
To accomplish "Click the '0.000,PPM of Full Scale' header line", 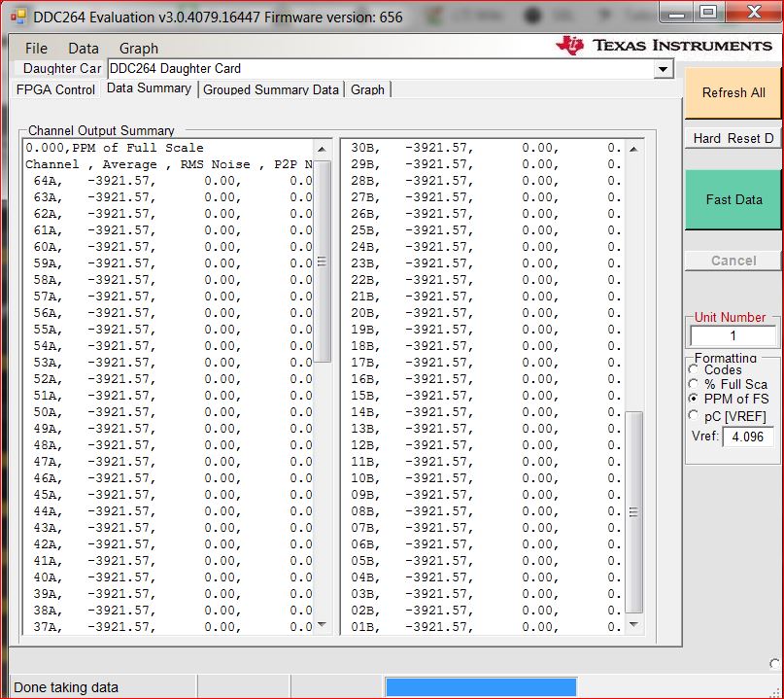I will pyautogui.click(x=115, y=148).
